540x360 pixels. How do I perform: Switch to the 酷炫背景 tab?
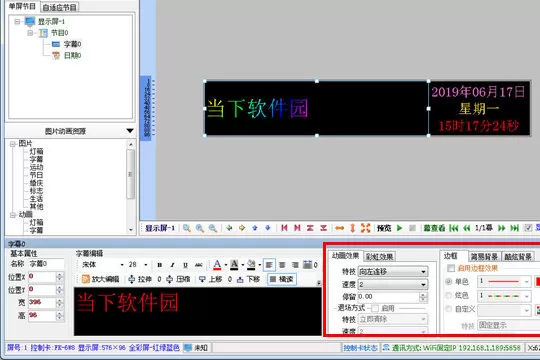point(518,257)
